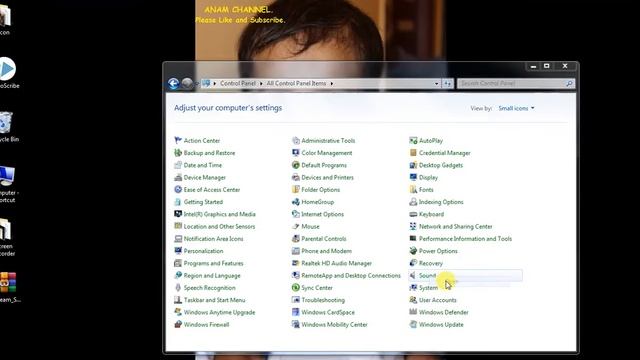Open Device Manager icon
This screenshot has height=360, width=640.
coord(178,177)
